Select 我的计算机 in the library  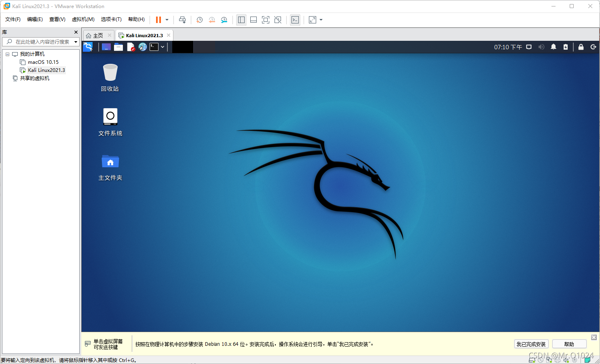32,54
